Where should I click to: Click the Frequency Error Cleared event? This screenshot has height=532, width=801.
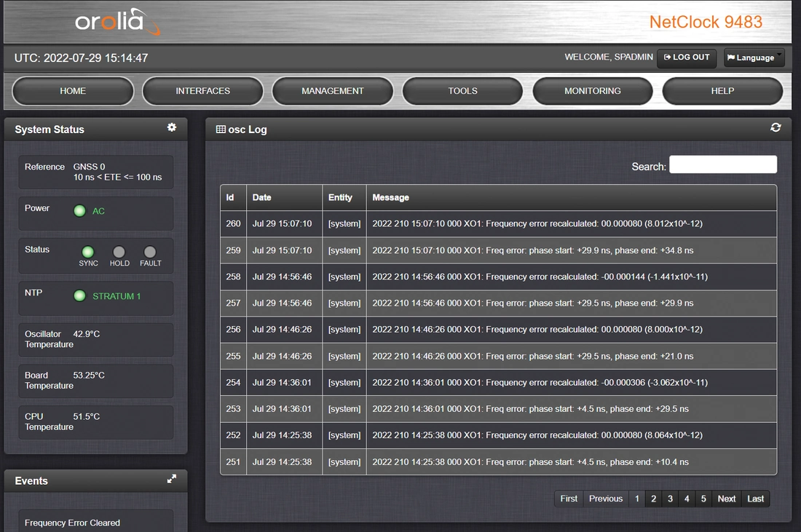click(x=73, y=523)
